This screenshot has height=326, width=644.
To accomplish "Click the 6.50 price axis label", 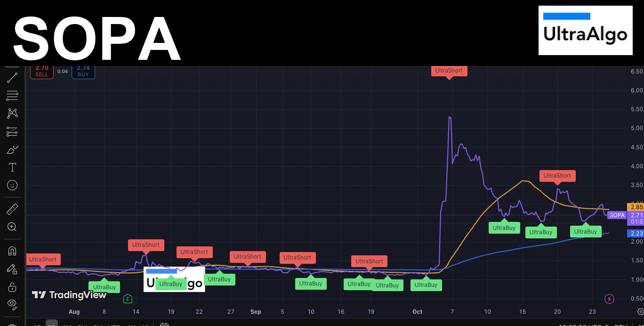I will click(x=636, y=72).
